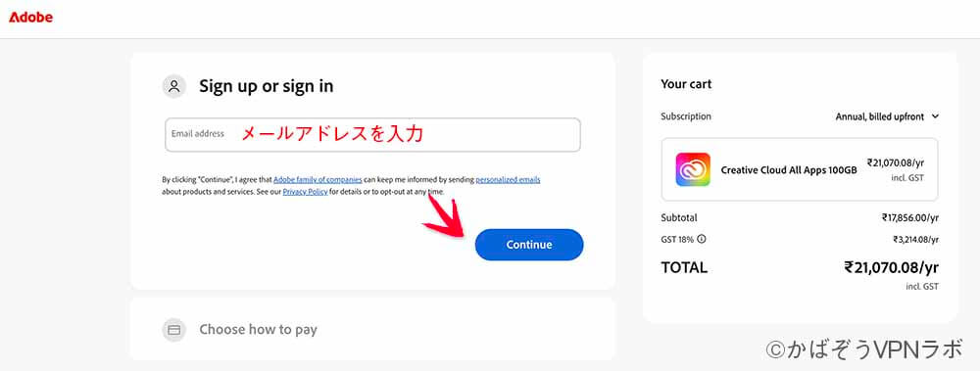Click the Subscription label in cart
The width and height of the screenshot is (980, 371).
pos(686,116)
